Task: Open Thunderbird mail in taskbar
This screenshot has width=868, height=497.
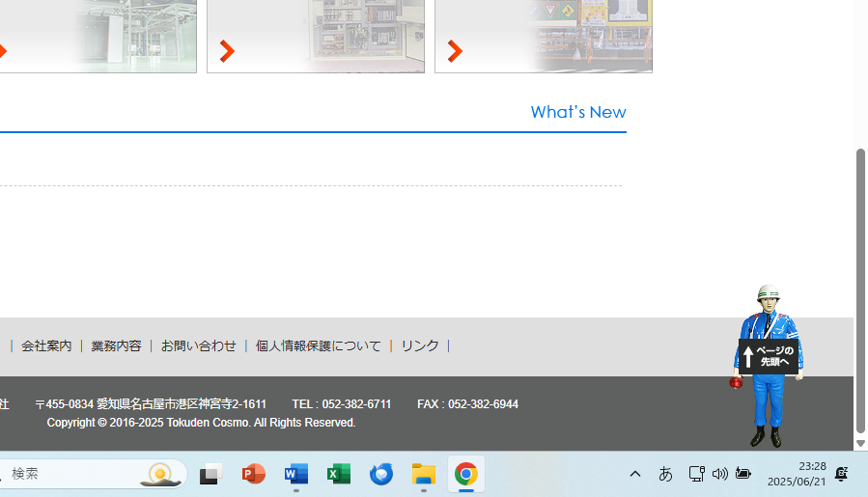Action: 381,474
